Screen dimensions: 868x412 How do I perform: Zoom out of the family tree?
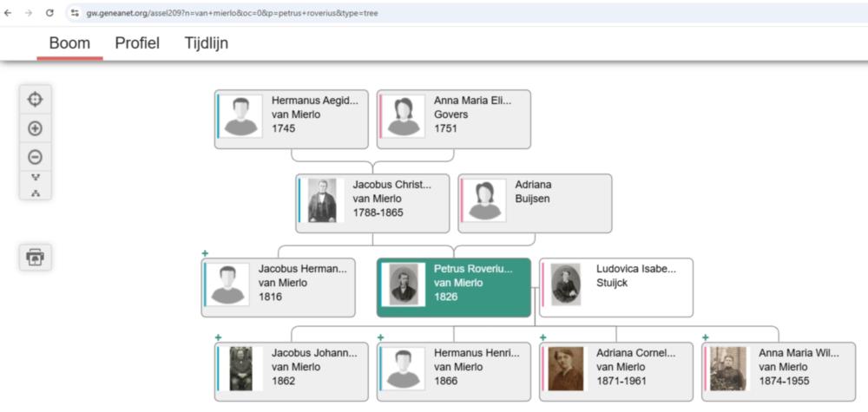[35, 157]
